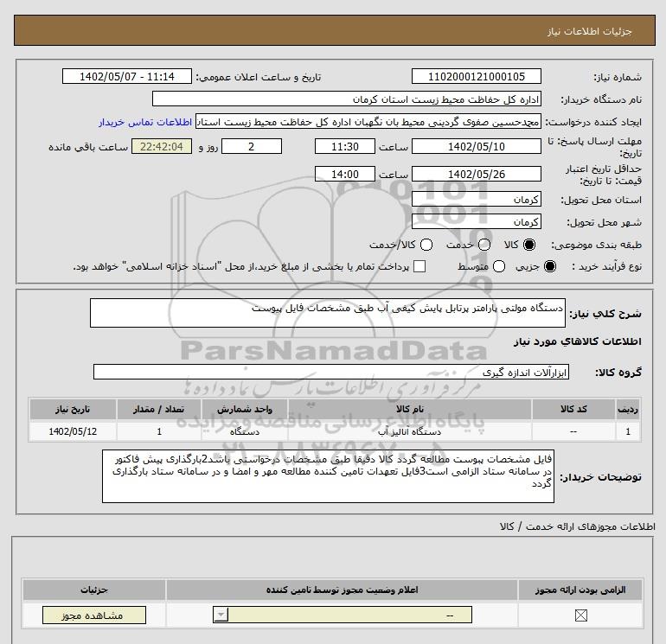Image resolution: width=666 pixels, height=644 pixels.
Task: Click the request creator field
Action: [368, 121]
